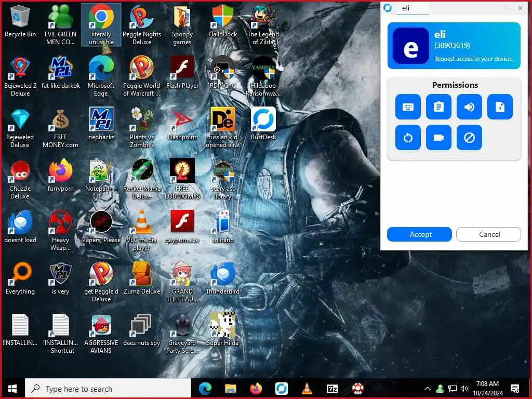Open the Windows Start menu
Viewport: 532px width, 399px height.
click(x=12, y=389)
